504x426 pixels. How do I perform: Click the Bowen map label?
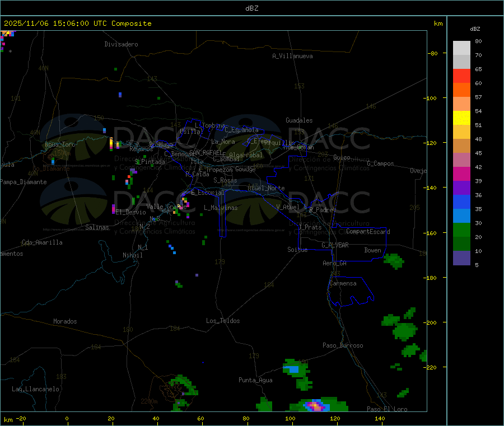(372, 250)
